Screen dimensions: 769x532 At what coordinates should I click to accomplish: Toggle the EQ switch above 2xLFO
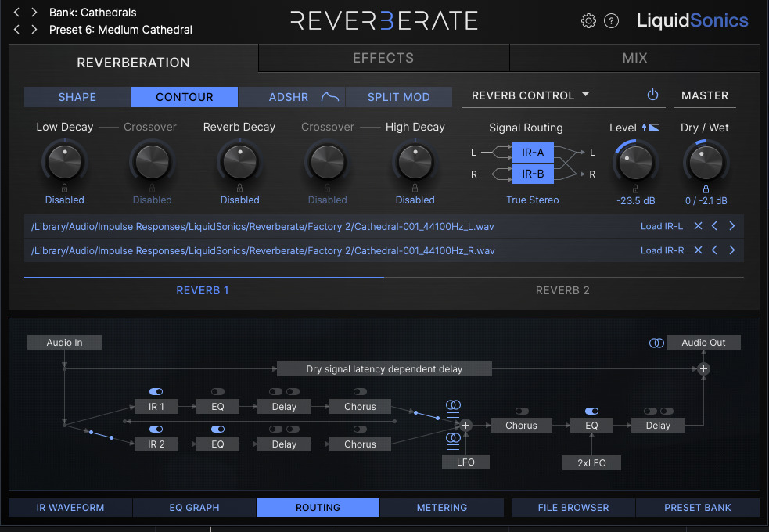point(591,411)
